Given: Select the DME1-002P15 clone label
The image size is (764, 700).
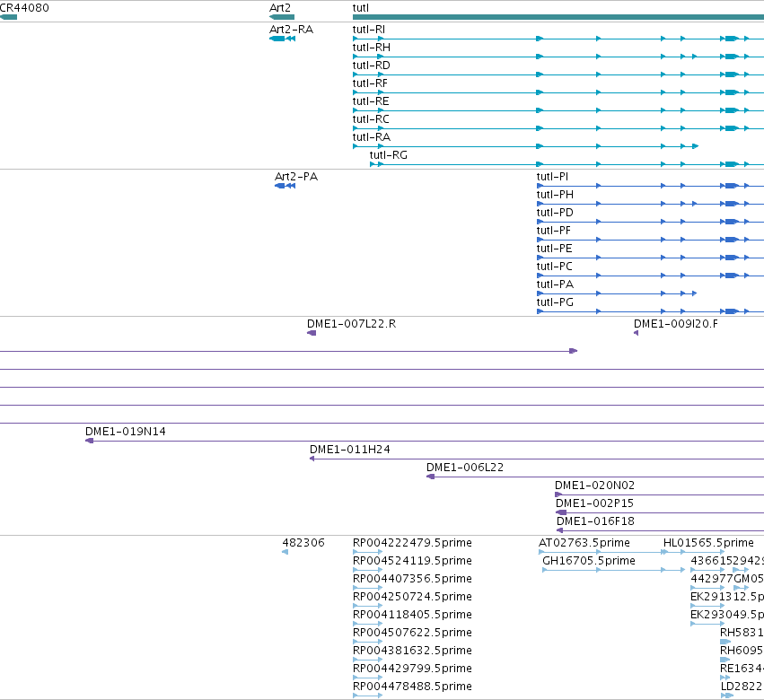Looking at the screenshot, I should pos(594,503).
